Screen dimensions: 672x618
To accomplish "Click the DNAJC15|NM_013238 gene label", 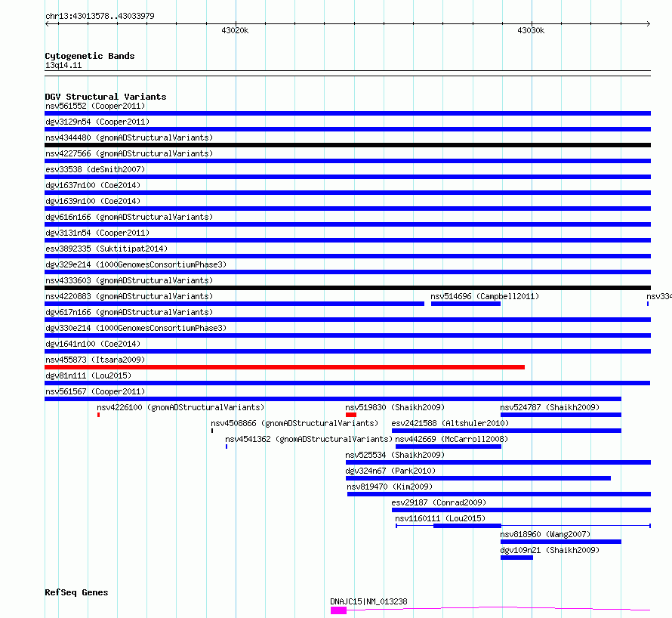I will 368,601.
